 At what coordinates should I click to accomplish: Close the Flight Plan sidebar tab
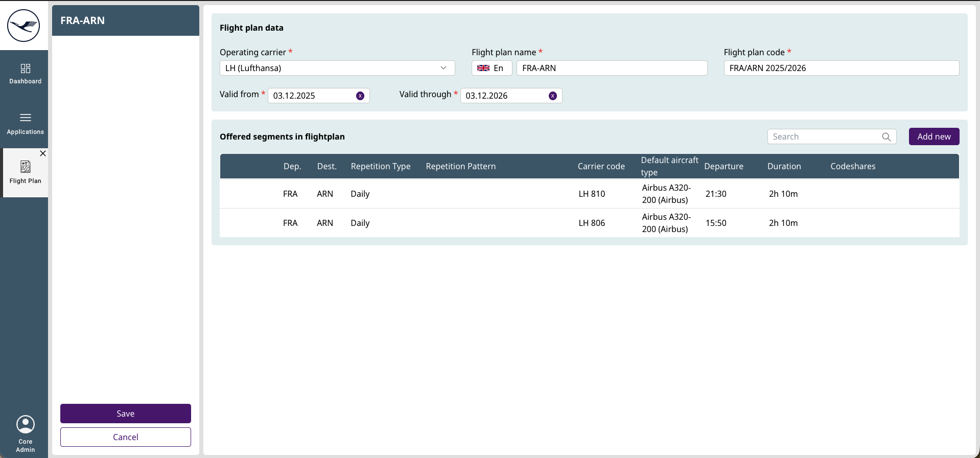coord(43,153)
